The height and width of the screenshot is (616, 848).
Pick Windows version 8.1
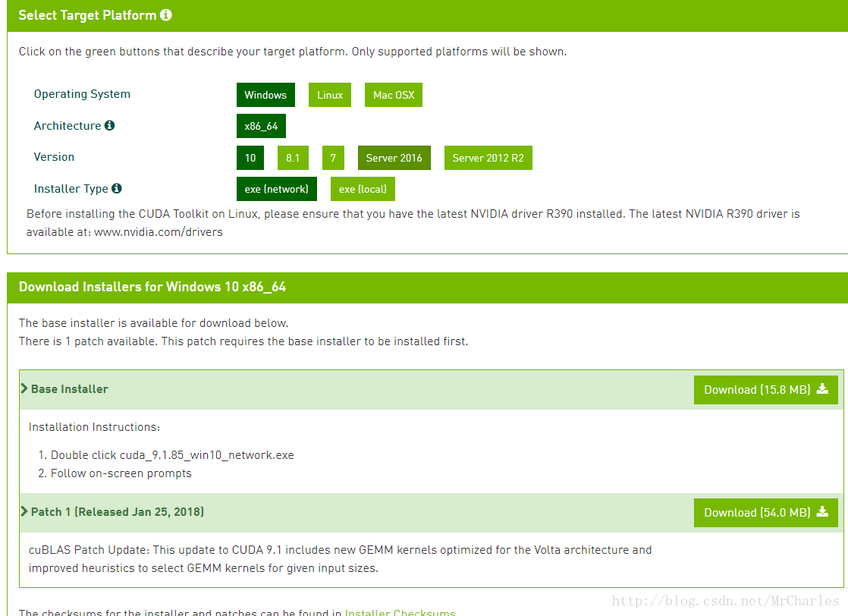[293, 158]
